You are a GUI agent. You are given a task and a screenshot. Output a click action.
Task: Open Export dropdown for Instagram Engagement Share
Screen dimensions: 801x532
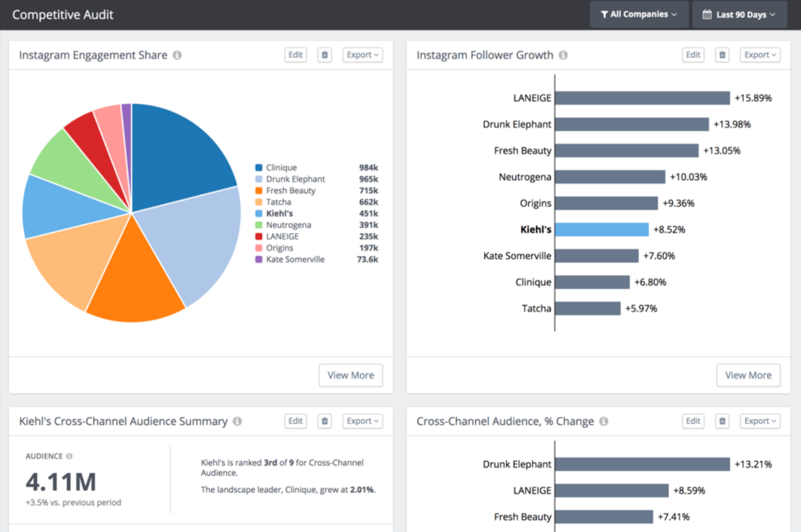click(x=362, y=55)
